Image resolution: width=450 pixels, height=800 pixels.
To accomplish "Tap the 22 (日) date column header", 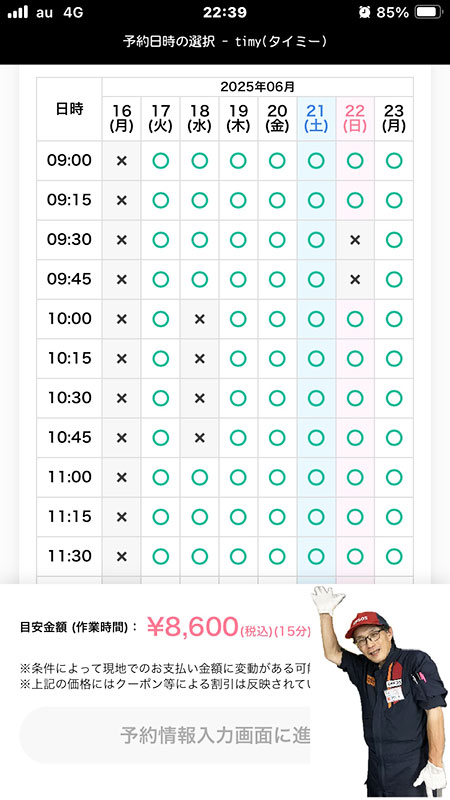I will click(x=355, y=118).
